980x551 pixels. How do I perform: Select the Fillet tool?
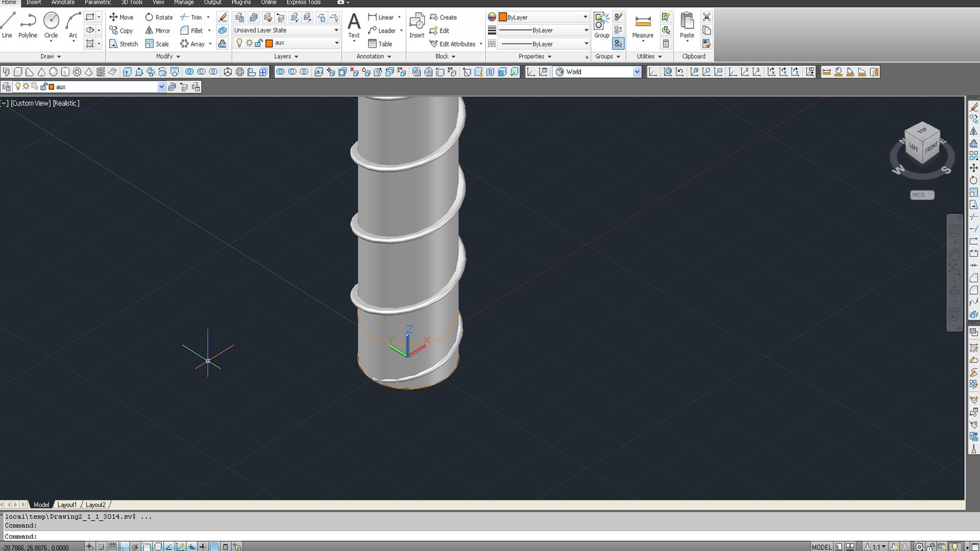pyautogui.click(x=191, y=31)
